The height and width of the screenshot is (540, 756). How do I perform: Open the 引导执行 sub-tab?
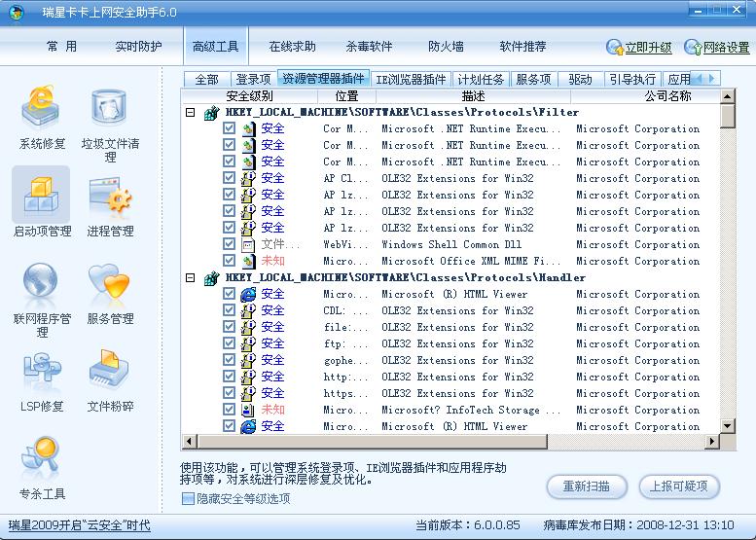[x=632, y=79]
